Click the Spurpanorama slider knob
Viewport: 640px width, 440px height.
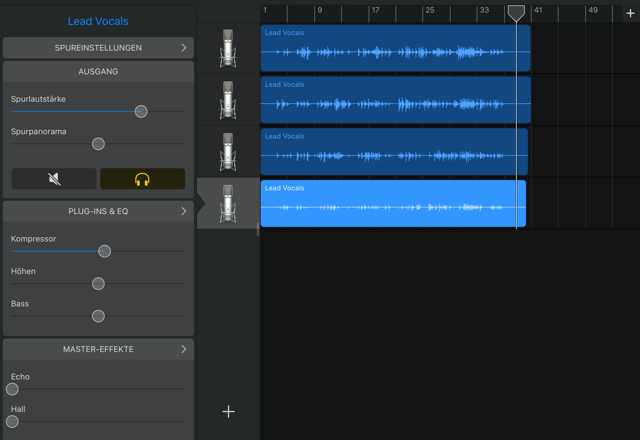click(98, 143)
